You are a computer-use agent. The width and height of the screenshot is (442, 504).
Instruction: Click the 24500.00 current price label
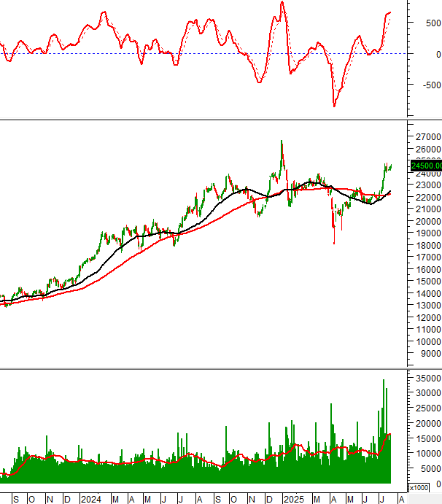coord(426,166)
